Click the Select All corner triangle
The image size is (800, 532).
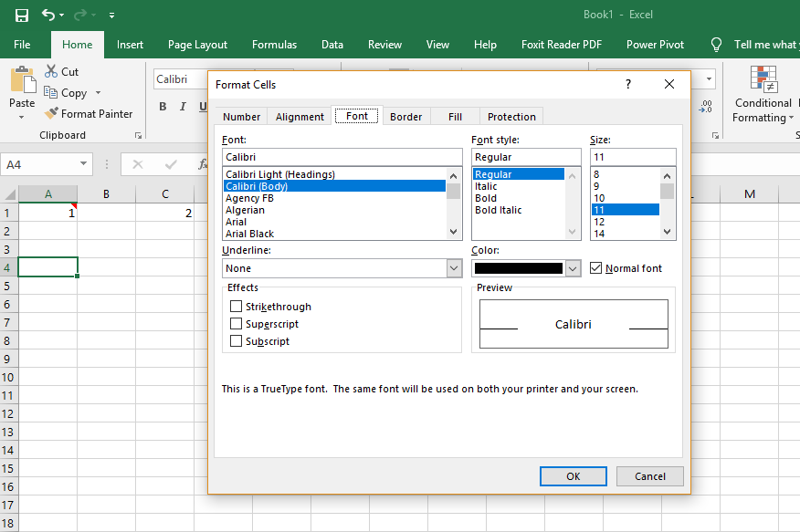point(10,194)
